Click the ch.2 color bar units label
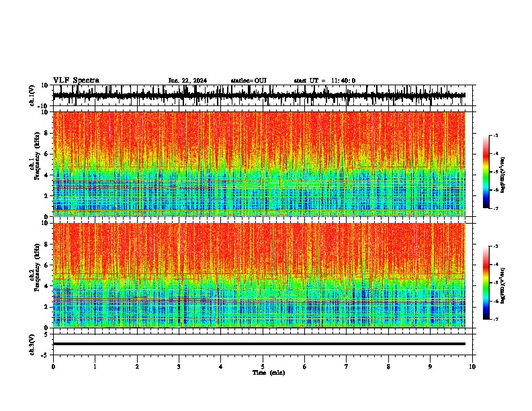This screenshot has height=411, width=532. (503, 285)
